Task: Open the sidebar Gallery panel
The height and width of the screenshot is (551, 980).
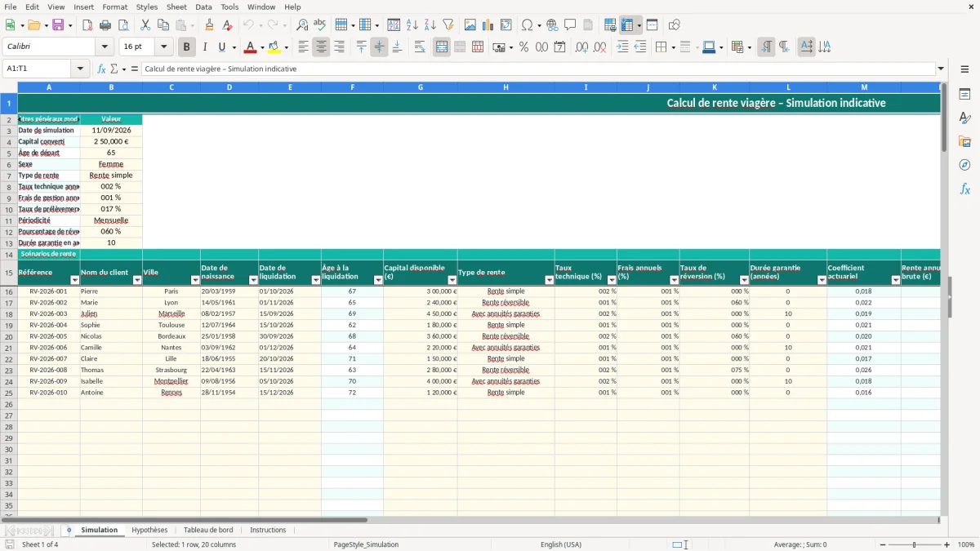Action: tap(964, 142)
